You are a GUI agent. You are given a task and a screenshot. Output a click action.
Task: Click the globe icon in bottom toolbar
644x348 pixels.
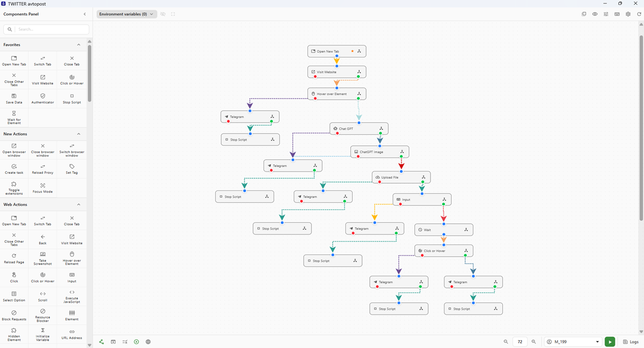pyautogui.click(x=148, y=342)
